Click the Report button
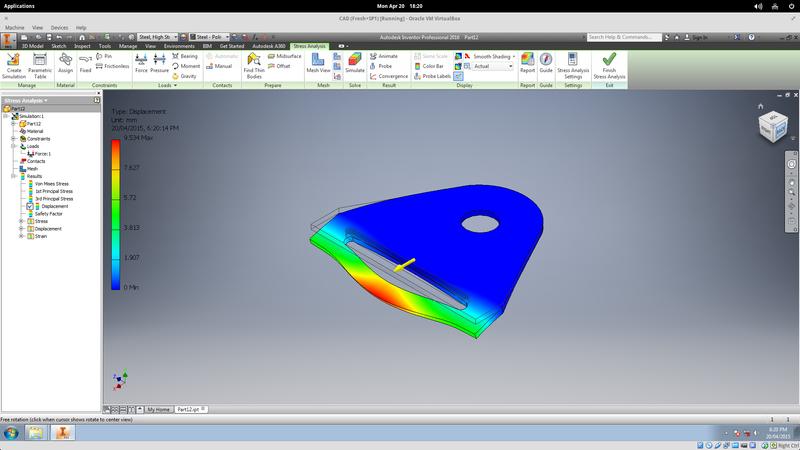The width and height of the screenshot is (800, 450). coord(527,63)
